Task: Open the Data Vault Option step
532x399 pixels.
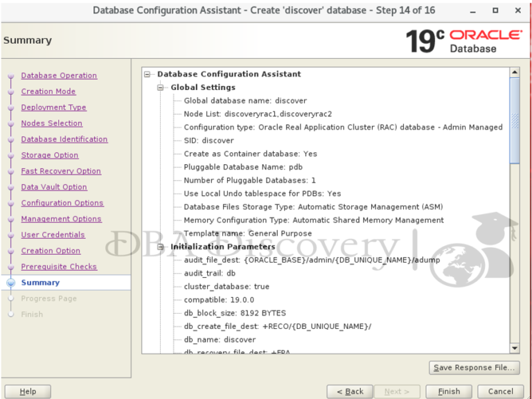Action: tap(54, 187)
